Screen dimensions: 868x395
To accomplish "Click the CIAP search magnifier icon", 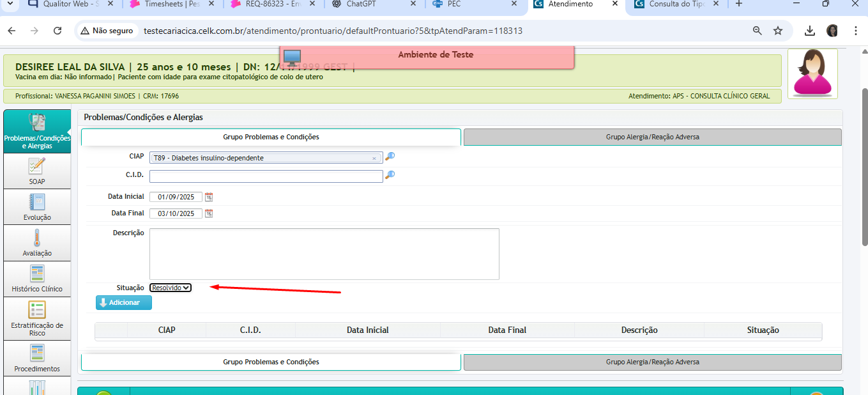I will point(390,157).
